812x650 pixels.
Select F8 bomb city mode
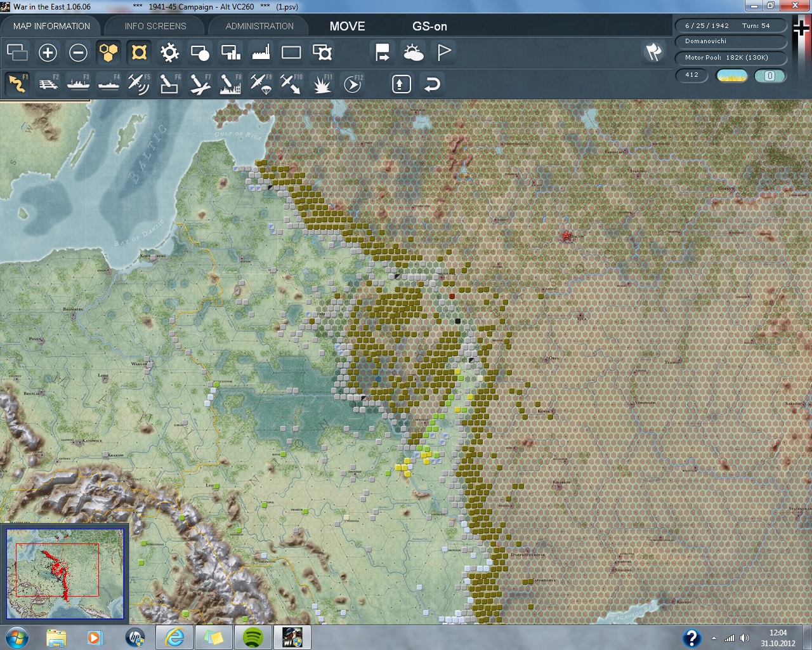230,84
